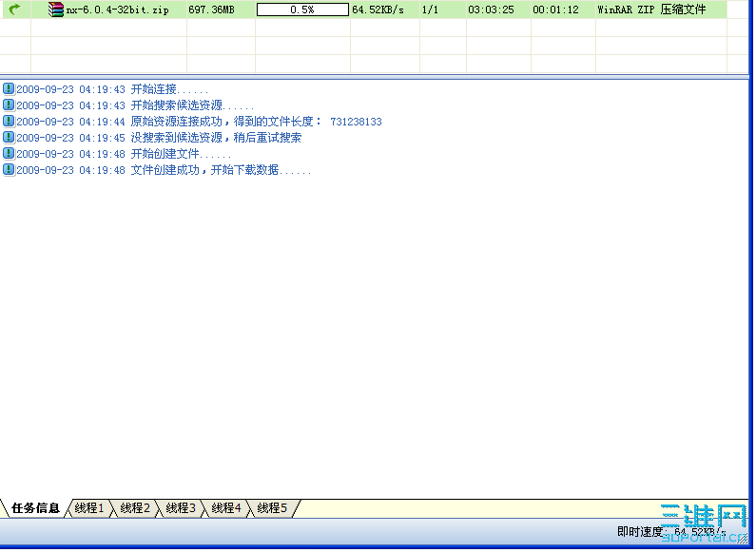Select log line 没搜索到候选资源，稍后重试搜索
The height and width of the screenshot is (552, 756).
[x=159, y=138]
